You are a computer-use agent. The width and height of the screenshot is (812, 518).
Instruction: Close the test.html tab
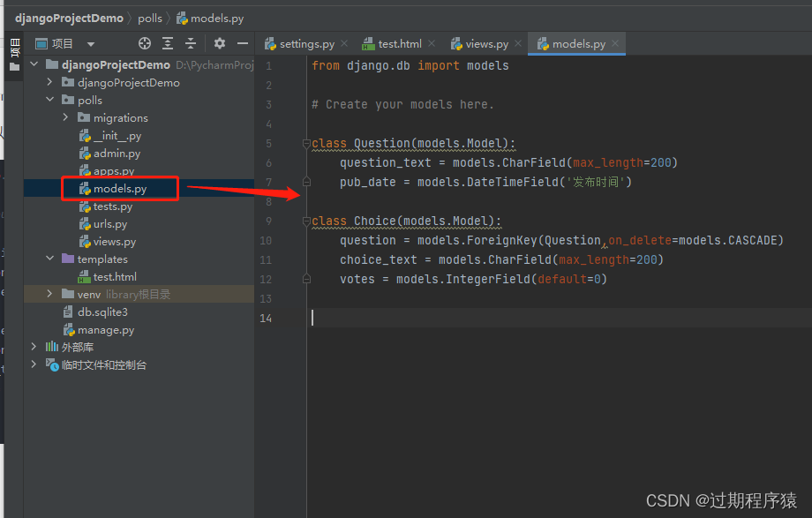(x=432, y=44)
